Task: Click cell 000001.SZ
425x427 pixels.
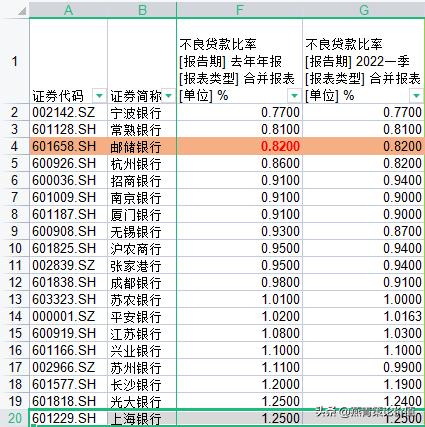Action: click(x=68, y=316)
